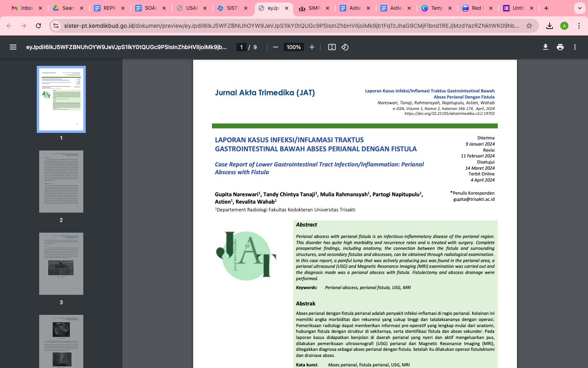
Task: Rotate the document counterclockwise
Action: click(345, 47)
